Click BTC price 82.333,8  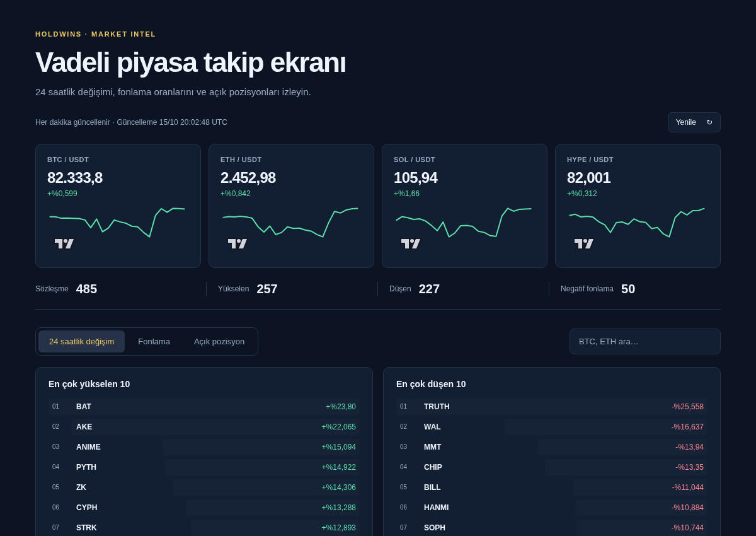75,178
